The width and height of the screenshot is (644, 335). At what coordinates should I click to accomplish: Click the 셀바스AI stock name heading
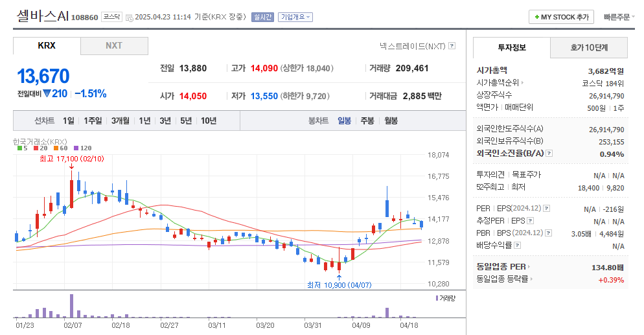(x=43, y=16)
